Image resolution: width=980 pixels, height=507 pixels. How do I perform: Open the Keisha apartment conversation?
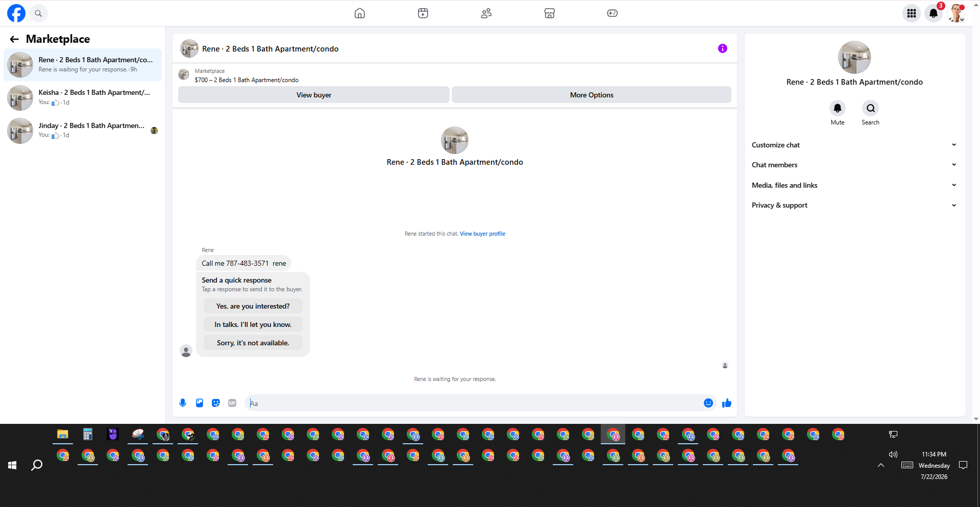(83, 97)
